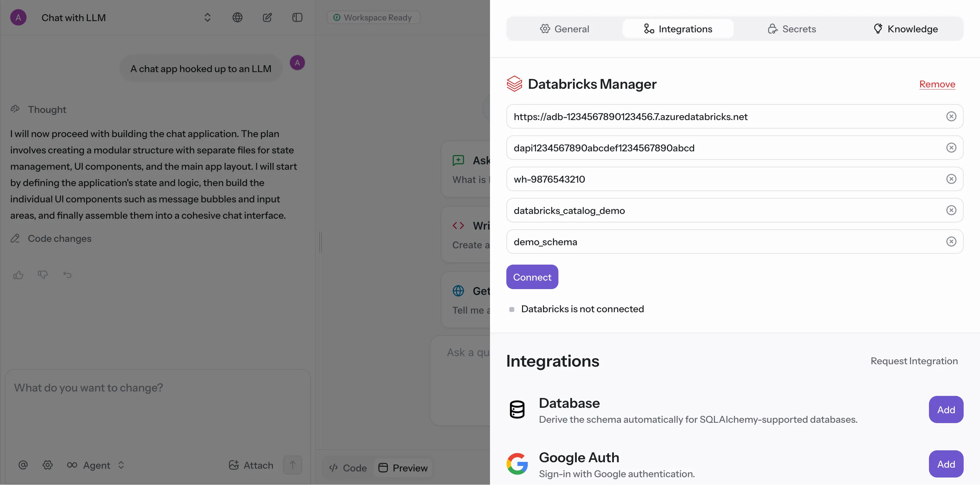This screenshot has height=485, width=980.
Task: Click the undo arrow icon below message
Action: pyautogui.click(x=67, y=275)
